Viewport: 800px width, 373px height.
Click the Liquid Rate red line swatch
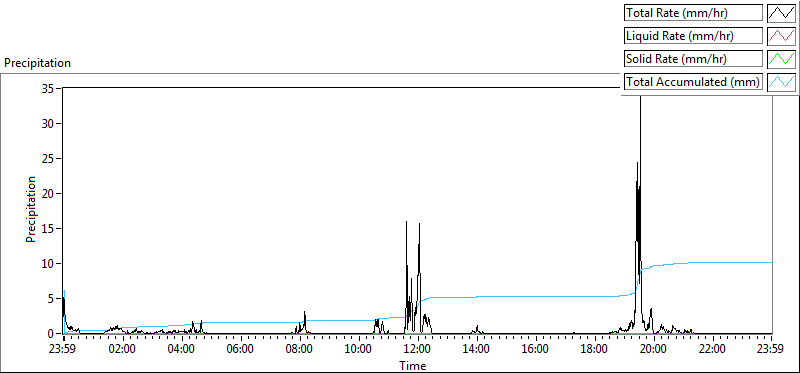[x=782, y=36]
